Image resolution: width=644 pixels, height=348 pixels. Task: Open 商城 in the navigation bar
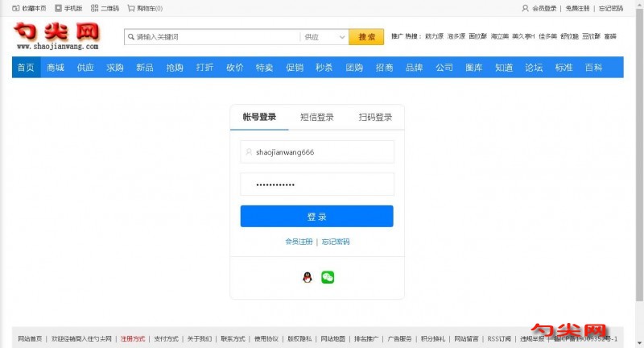coord(56,68)
